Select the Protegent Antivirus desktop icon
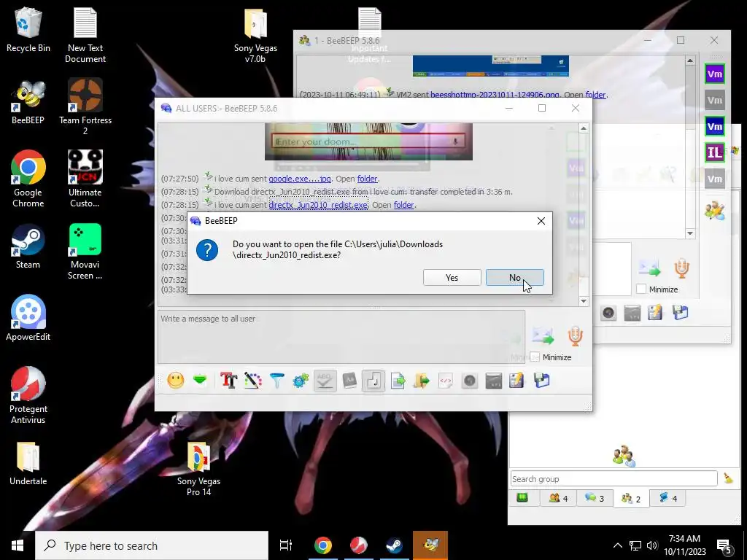747x560 pixels. coord(28,395)
